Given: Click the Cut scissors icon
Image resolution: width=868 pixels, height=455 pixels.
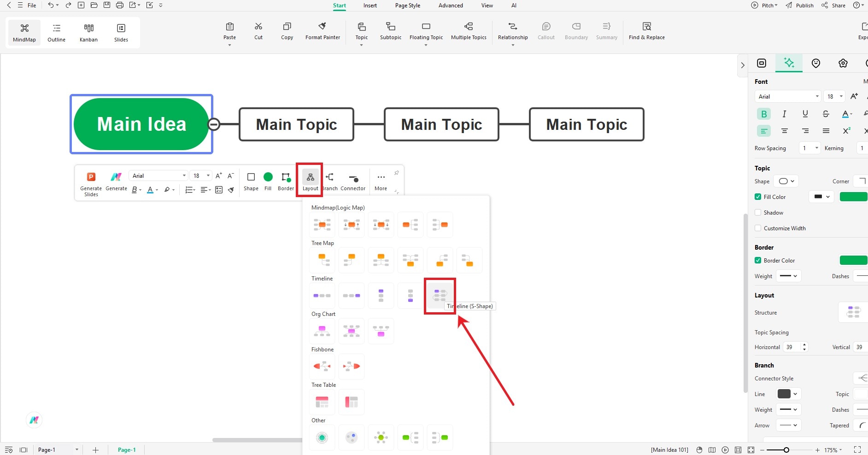Looking at the screenshot, I should tap(258, 26).
